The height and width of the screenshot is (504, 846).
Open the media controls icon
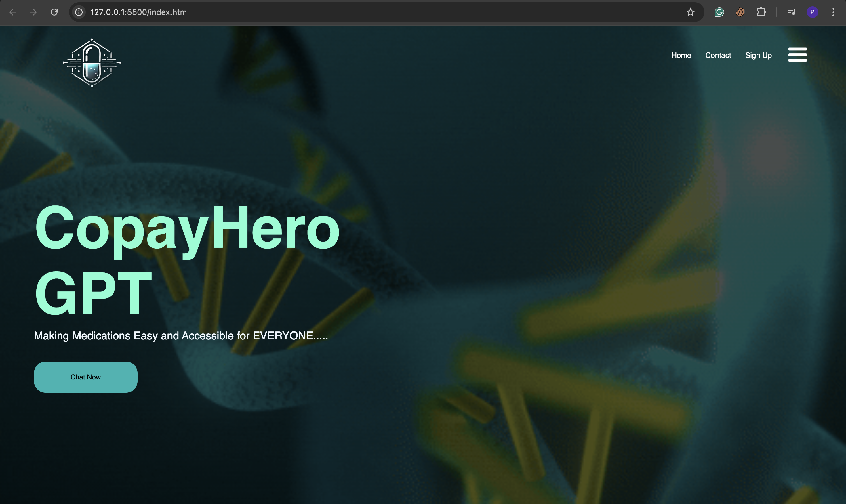792,12
